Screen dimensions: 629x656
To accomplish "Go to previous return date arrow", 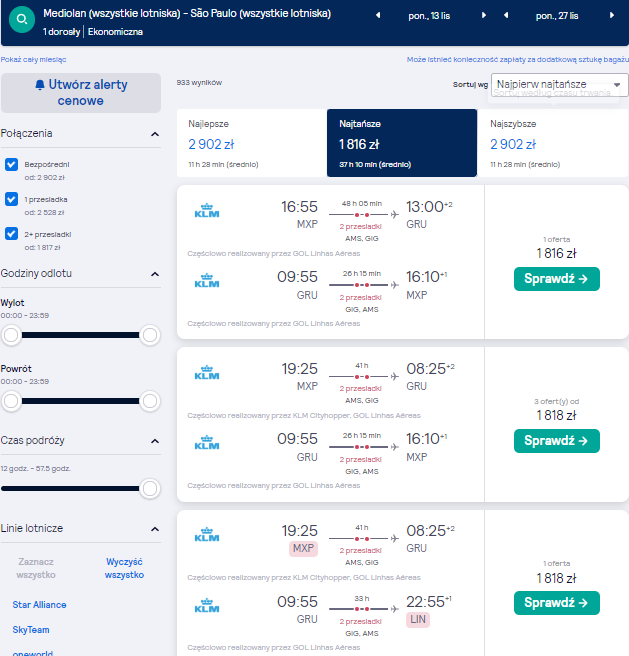I will (x=506, y=15).
